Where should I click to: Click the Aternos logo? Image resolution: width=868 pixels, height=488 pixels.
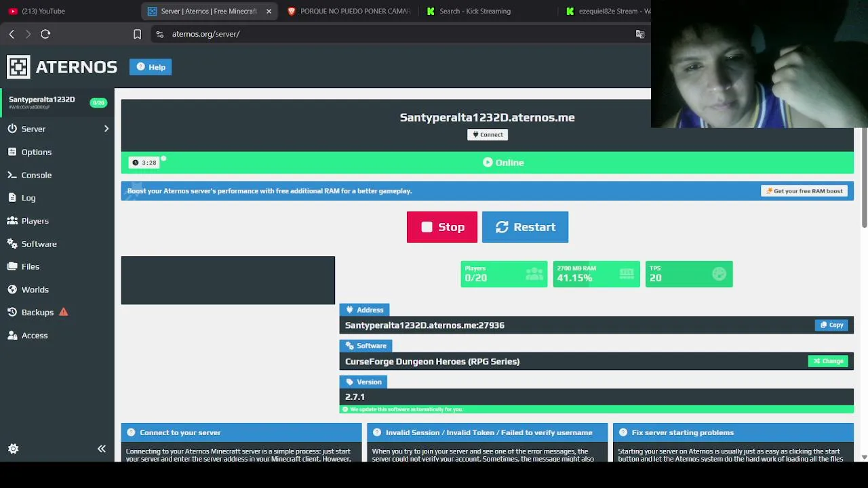[x=62, y=66]
